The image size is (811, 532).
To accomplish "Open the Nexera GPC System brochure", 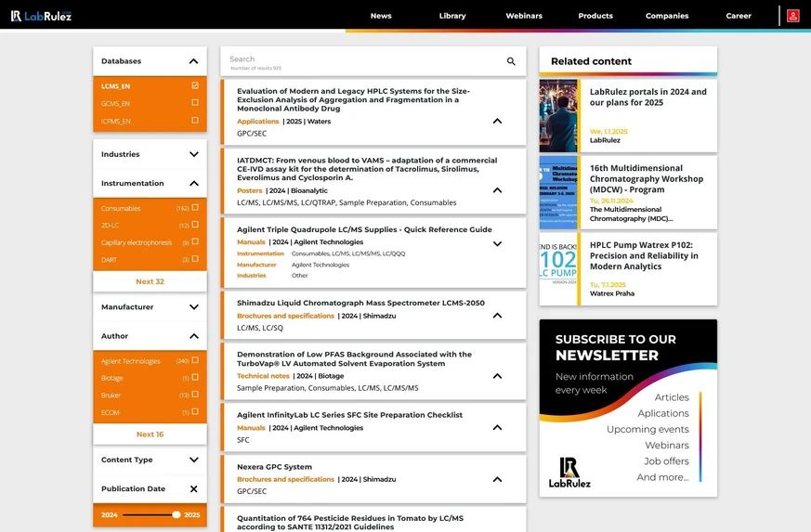I will pyautogui.click(x=275, y=467).
